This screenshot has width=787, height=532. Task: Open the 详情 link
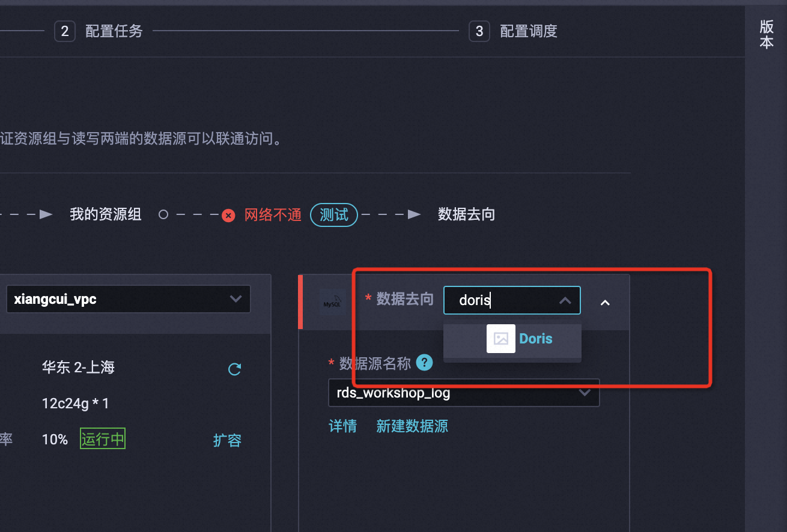click(342, 426)
